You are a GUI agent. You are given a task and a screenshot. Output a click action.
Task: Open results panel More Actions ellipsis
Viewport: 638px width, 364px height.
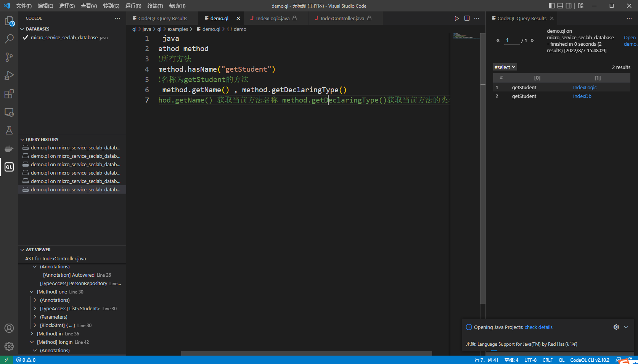(x=629, y=18)
